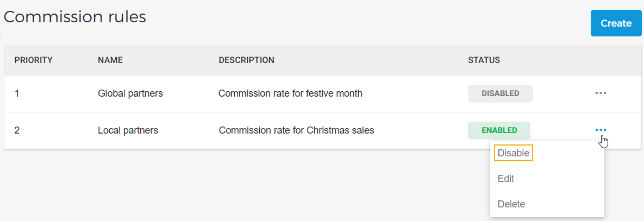Click the DISABLED status badge
This screenshot has width=644, height=221.
pos(500,93)
